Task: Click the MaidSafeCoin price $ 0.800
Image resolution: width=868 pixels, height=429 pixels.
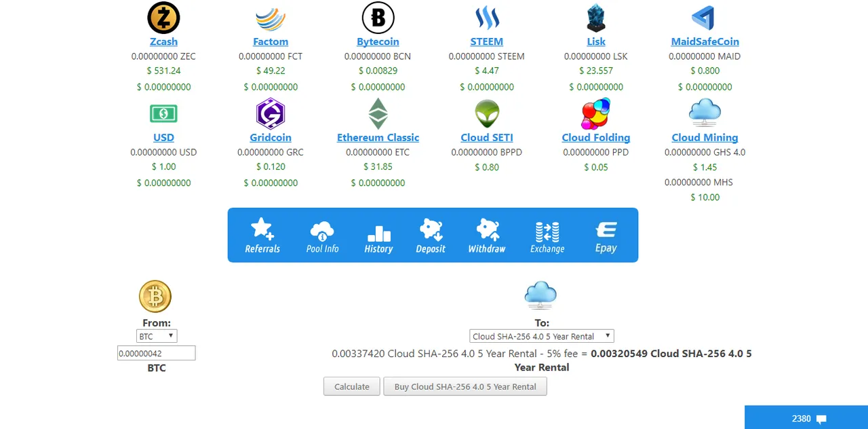Action: (x=705, y=71)
